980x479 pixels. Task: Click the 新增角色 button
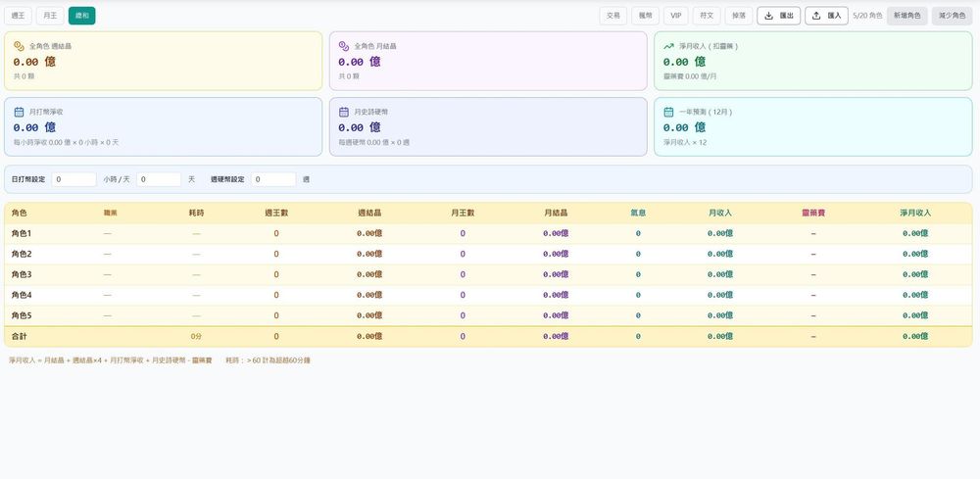click(906, 16)
